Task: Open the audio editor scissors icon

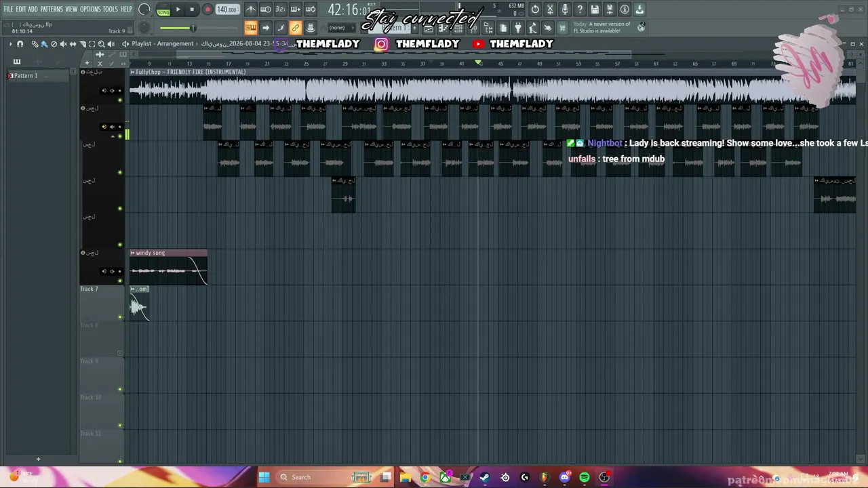Action: 550,9
